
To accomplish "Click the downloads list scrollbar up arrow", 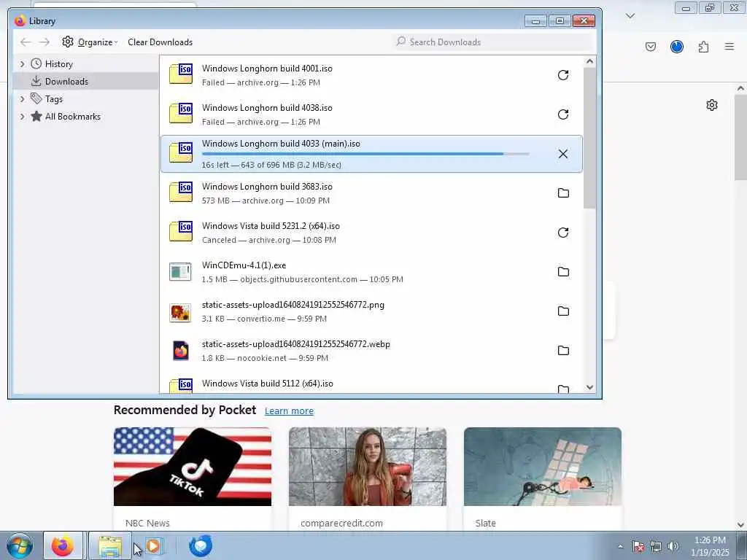I will click(x=589, y=61).
